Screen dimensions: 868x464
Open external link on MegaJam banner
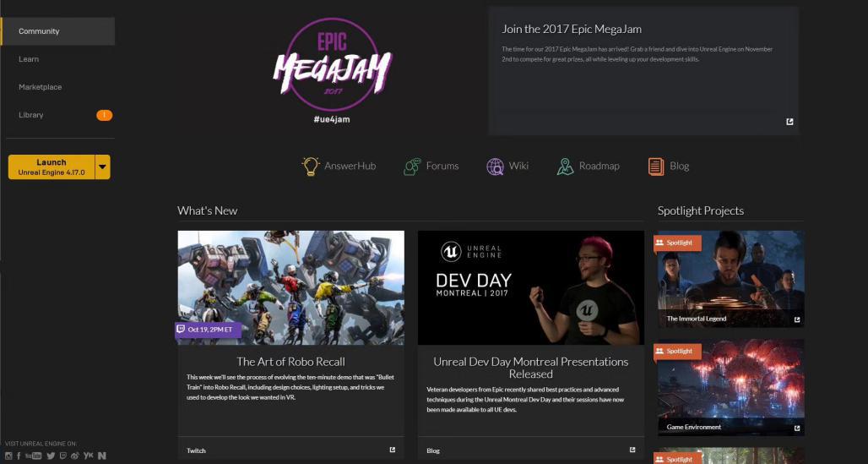click(789, 122)
